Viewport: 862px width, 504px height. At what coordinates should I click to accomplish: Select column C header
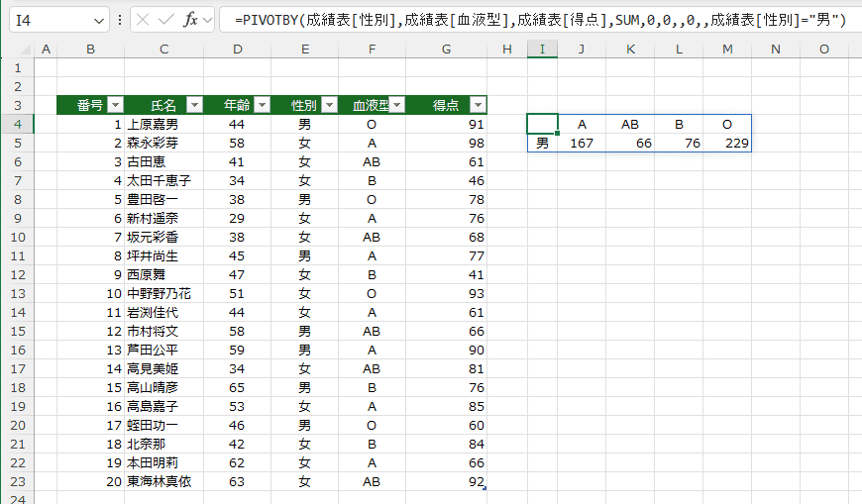pyautogui.click(x=163, y=50)
